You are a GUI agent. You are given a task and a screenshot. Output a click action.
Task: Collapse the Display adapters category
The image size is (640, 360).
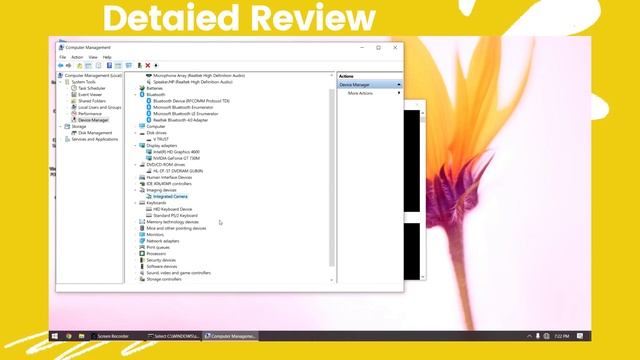tap(136, 146)
